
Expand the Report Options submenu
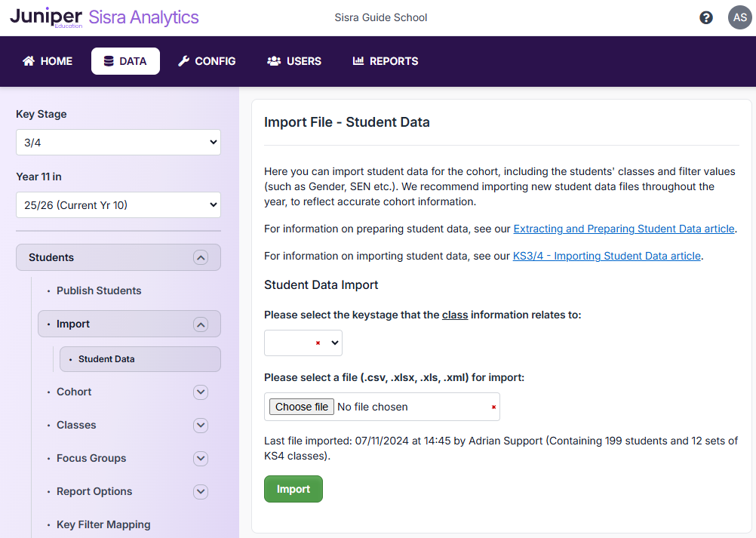click(200, 492)
